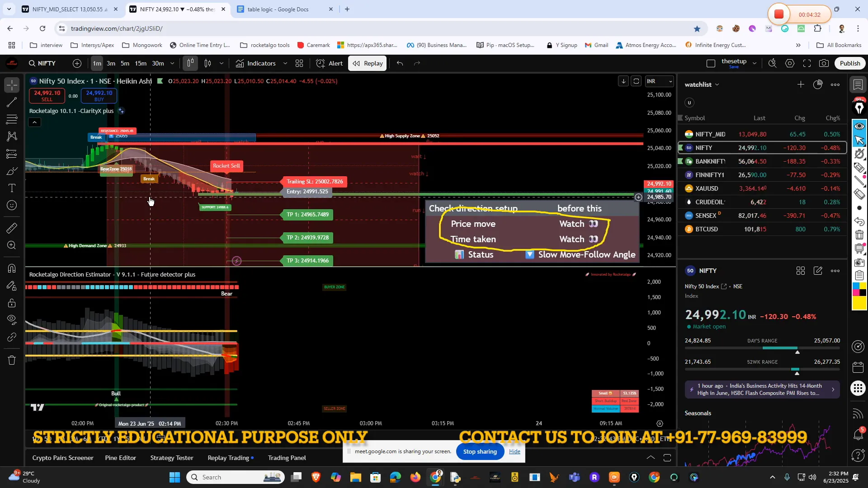
Task: Click the trash remove objects icon
Action: click(12, 360)
